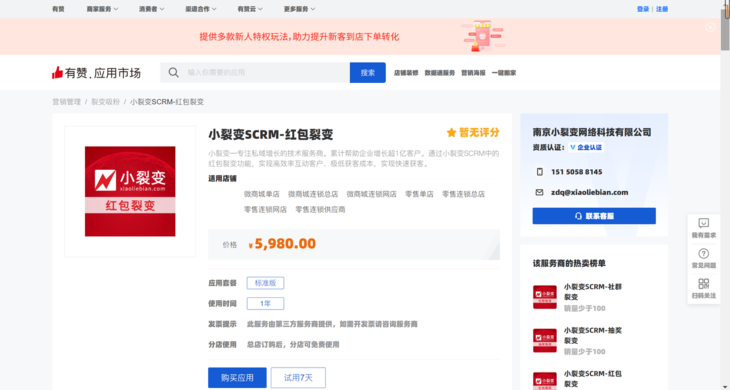730x390 pixels.
Task: Open the 常见问题 help icon
Action: click(x=703, y=254)
